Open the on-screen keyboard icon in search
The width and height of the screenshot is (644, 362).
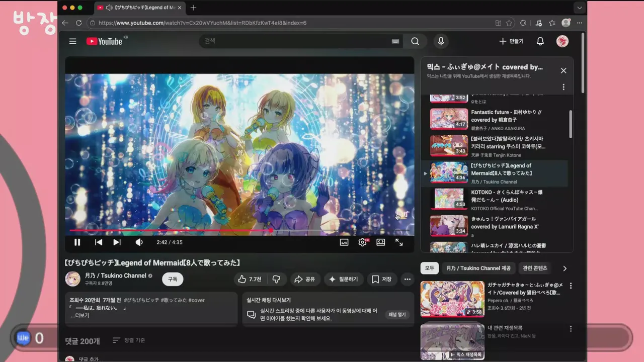[x=395, y=41]
